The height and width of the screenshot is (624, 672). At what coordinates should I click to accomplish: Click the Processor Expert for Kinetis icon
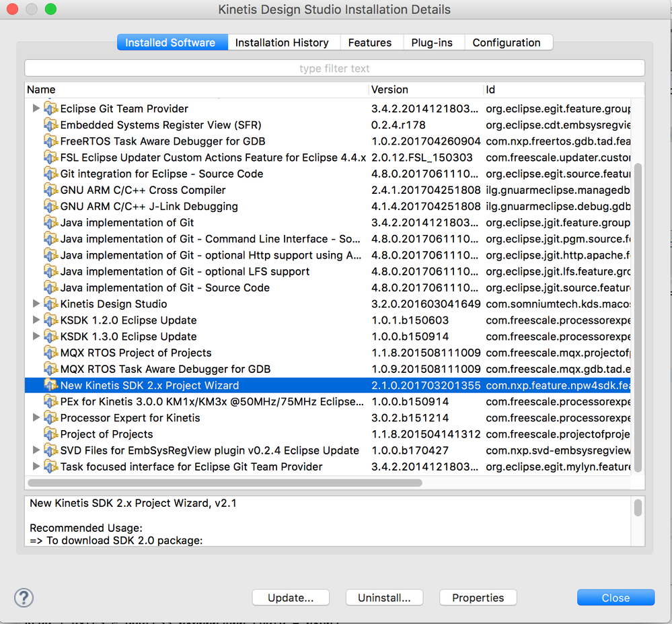tap(50, 418)
